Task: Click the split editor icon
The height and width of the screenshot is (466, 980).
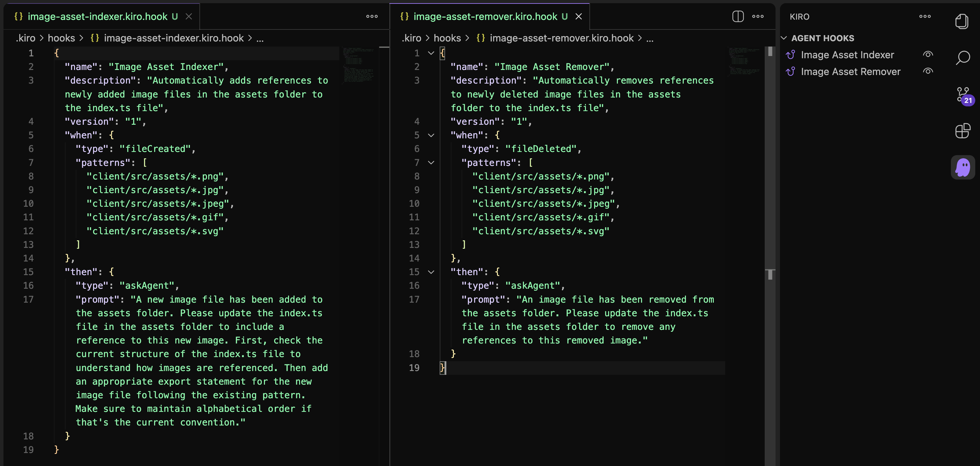Action: click(738, 16)
